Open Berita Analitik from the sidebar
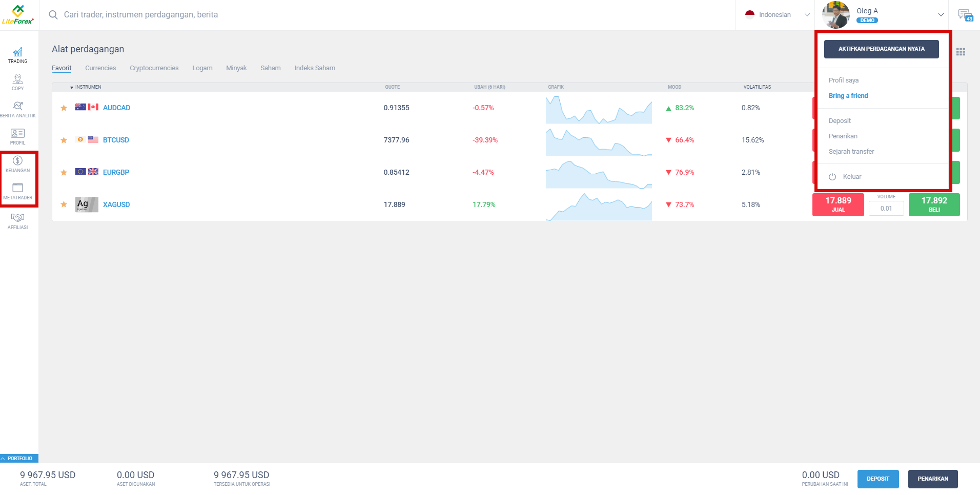Screen dimensions: 980x495 click(17, 108)
